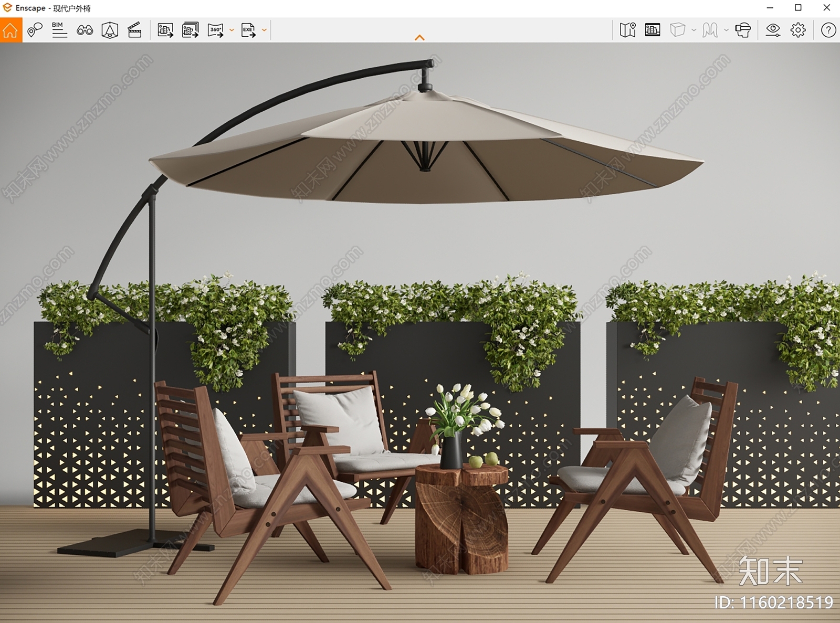The image size is (840, 623).
Task: Open the video editor clapperboard
Action: [135, 30]
